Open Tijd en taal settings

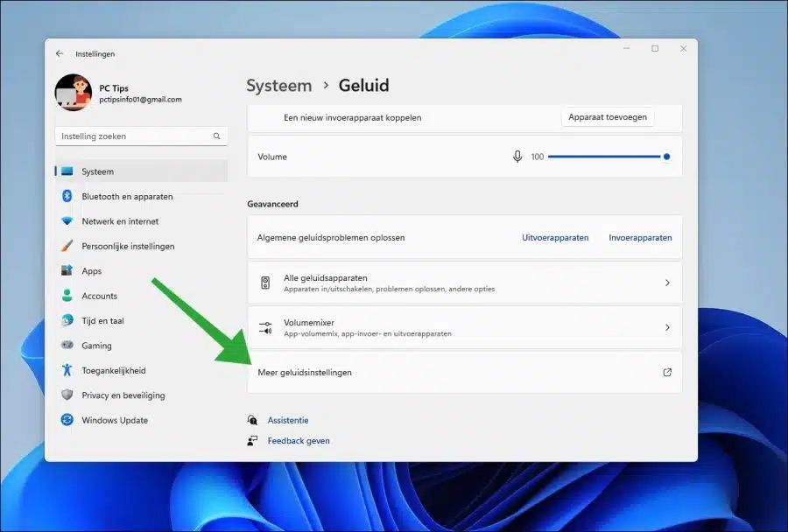click(141, 320)
